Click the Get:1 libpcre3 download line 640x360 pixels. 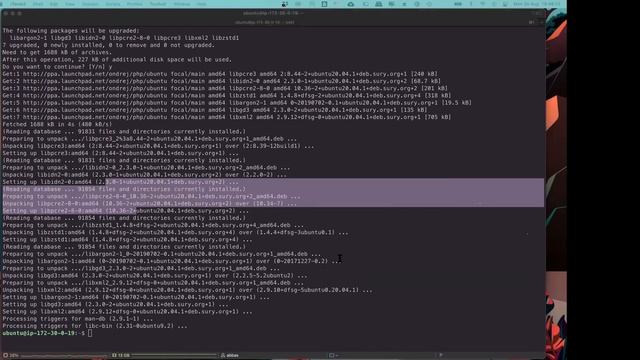(x=220, y=74)
